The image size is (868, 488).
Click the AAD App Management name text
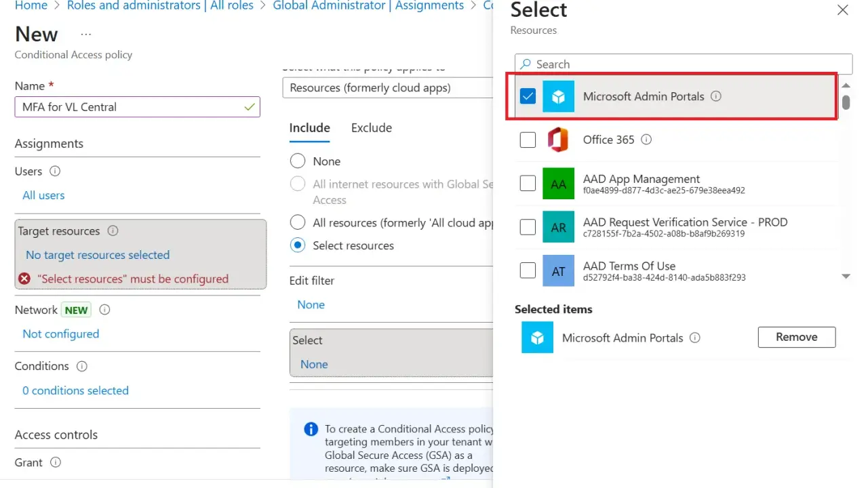(642, 179)
